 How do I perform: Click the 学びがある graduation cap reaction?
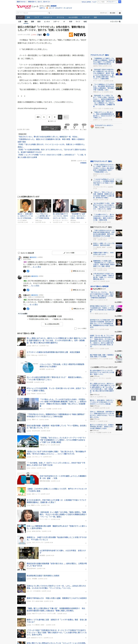pyautogui.click(x=66, y=127)
